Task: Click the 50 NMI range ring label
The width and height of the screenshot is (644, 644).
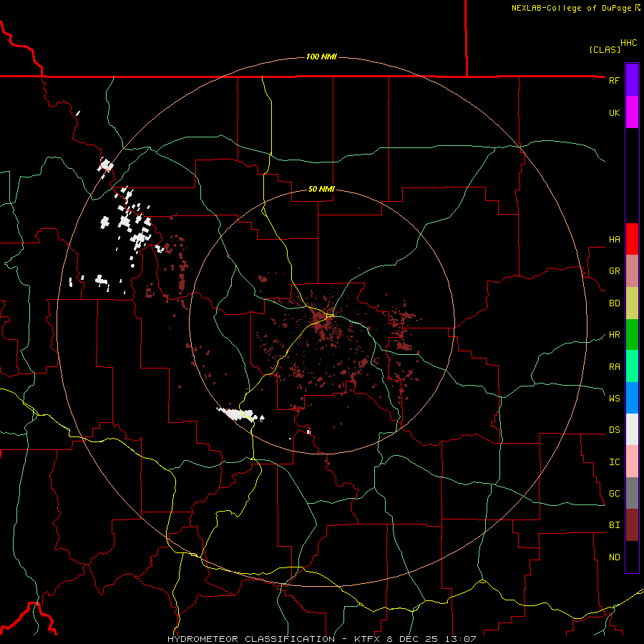Action: (x=321, y=189)
